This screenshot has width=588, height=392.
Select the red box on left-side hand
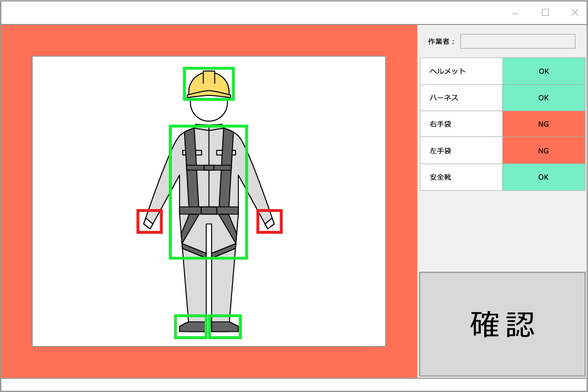coord(149,222)
